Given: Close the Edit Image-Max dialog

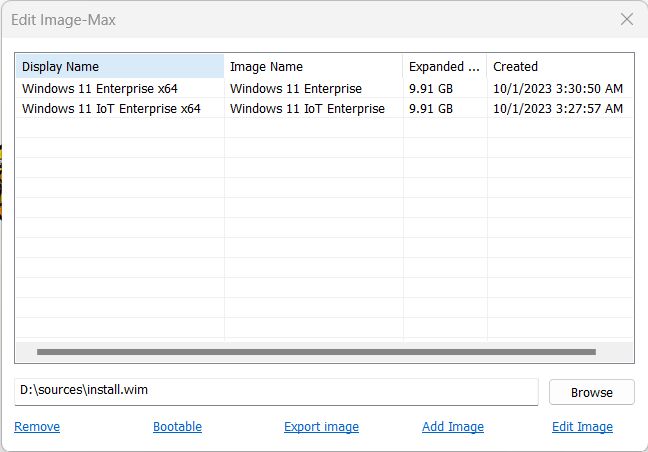Looking at the screenshot, I should [x=627, y=19].
